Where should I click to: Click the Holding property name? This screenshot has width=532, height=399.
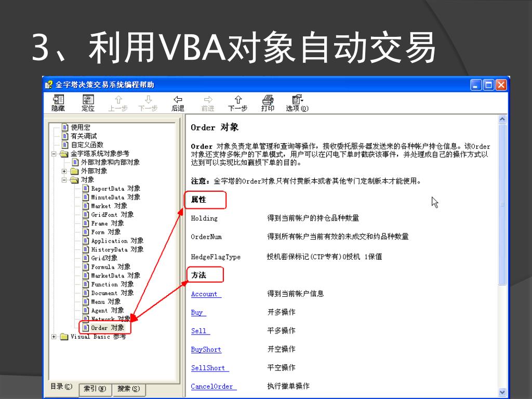pos(204,218)
